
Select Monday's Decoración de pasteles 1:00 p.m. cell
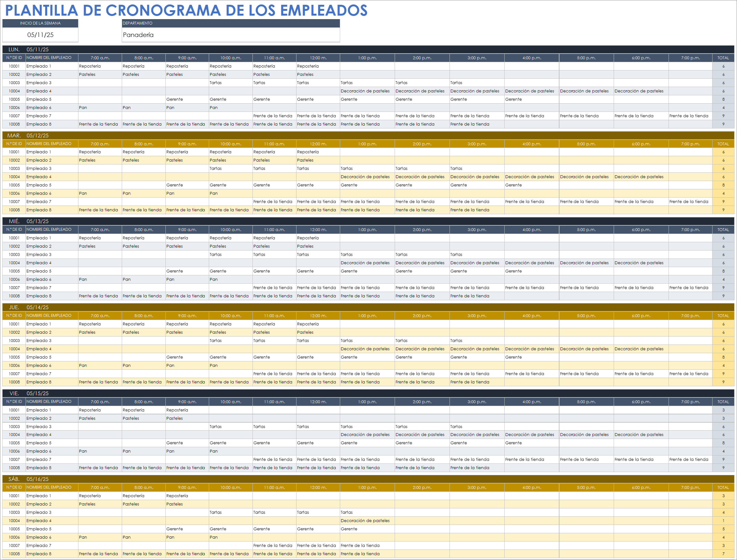tap(367, 91)
